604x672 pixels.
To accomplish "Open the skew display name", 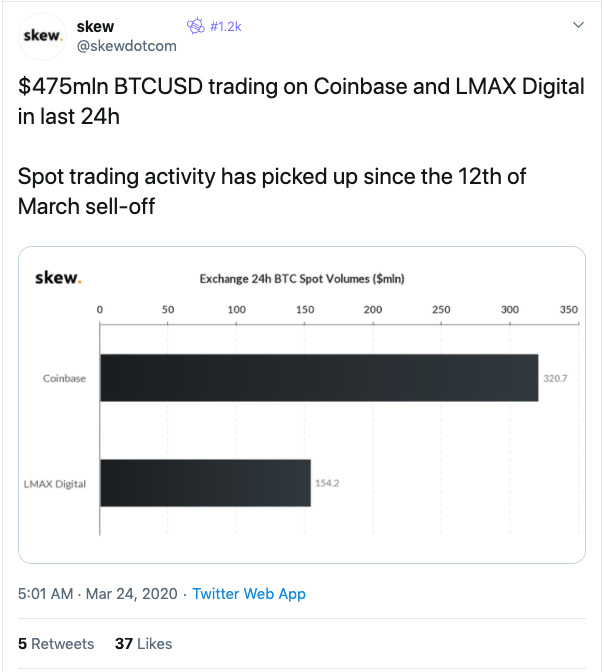I will click(95, 27).
